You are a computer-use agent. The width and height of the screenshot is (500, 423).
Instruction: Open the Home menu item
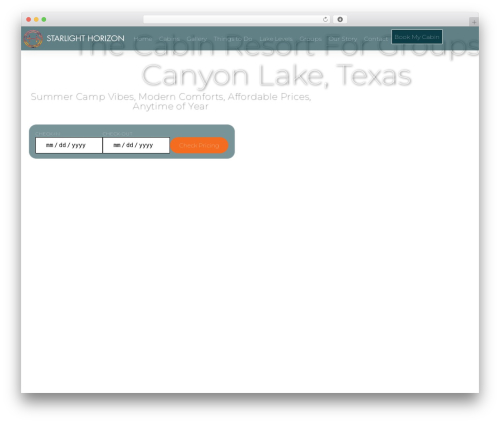143,39
